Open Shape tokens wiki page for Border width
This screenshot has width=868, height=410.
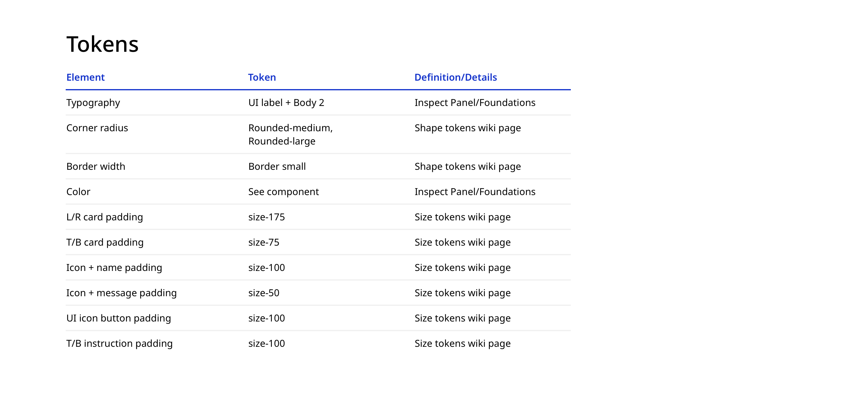[467, 166]
